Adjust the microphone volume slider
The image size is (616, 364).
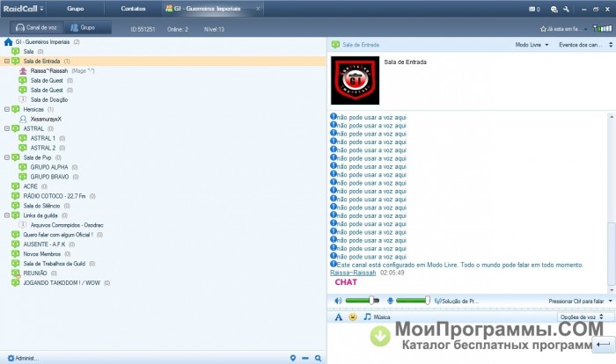coord(413,301)
